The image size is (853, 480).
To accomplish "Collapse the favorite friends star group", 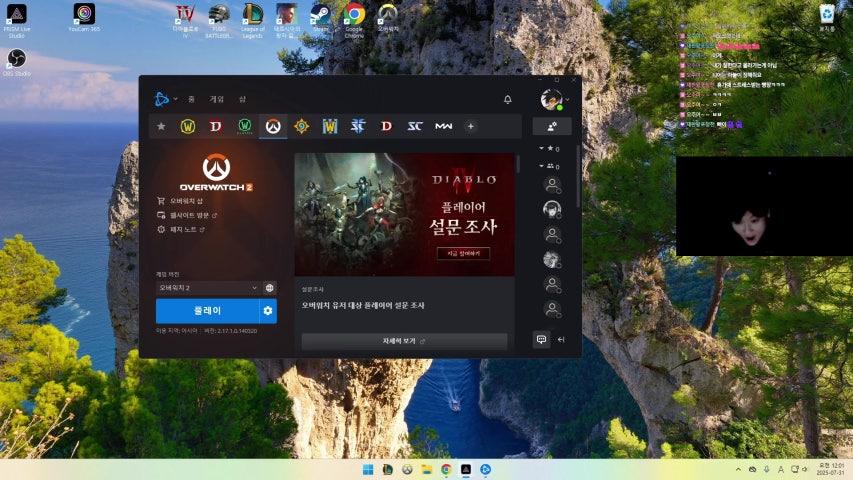I will (x=549, y=148).
